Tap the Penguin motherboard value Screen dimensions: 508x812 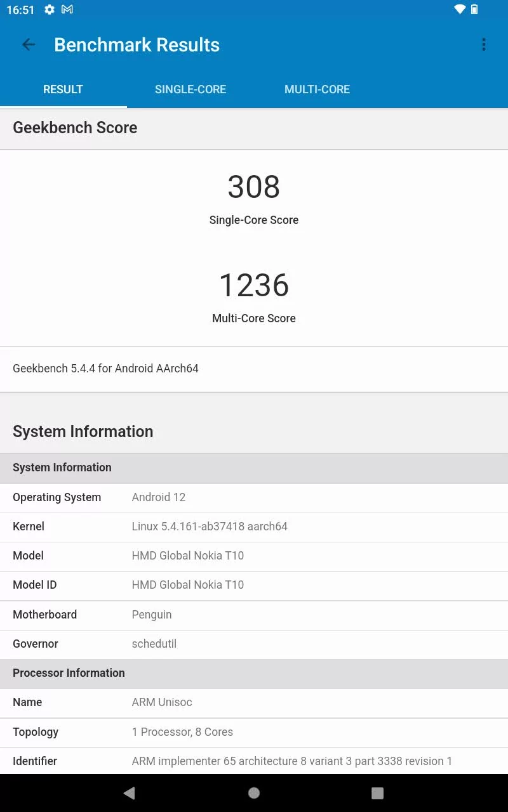coord(152,615)
